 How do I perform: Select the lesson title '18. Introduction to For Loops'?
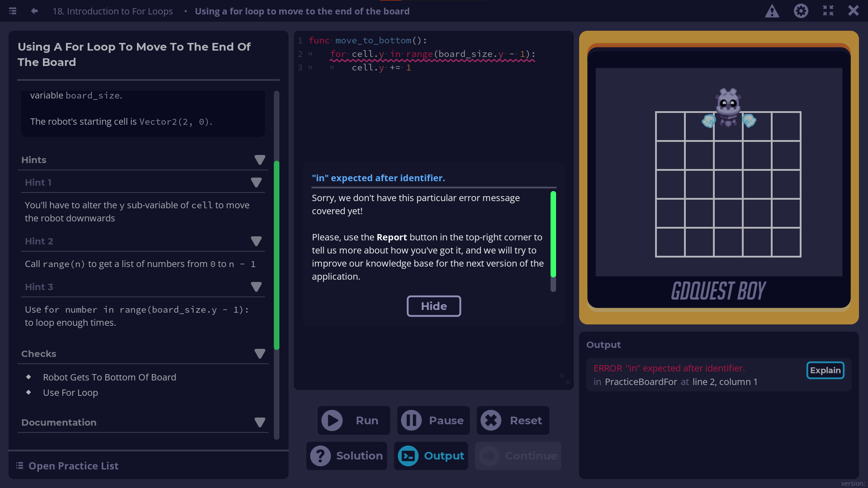coord(113,11)
